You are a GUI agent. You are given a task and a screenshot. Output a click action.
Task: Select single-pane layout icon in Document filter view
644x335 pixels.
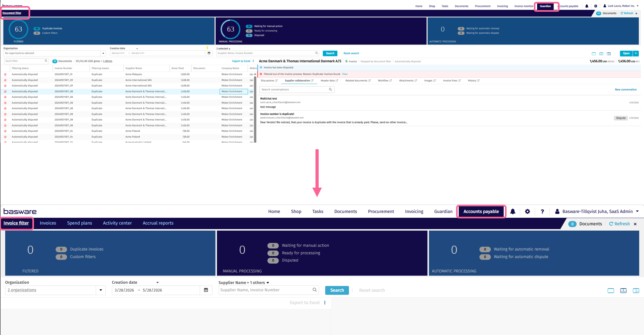coord(594,54)
